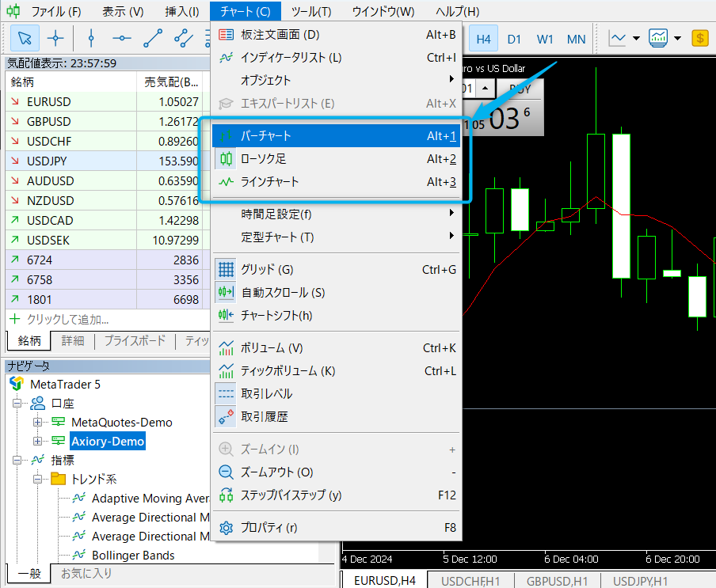The width and height of the screenshot is (716, 588).
Task: Open the File menu
Action: pos(55,11)
